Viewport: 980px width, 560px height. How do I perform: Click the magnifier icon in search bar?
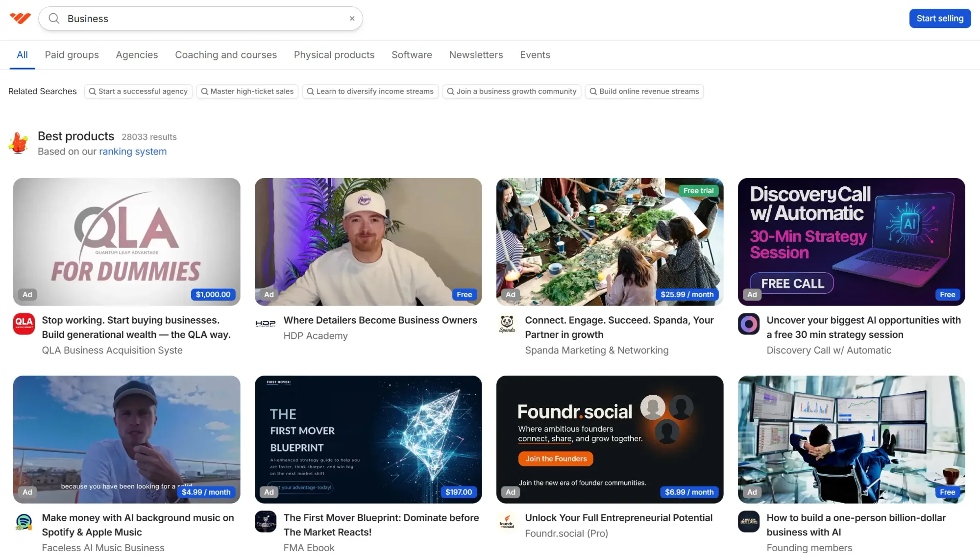coord(54,19)
